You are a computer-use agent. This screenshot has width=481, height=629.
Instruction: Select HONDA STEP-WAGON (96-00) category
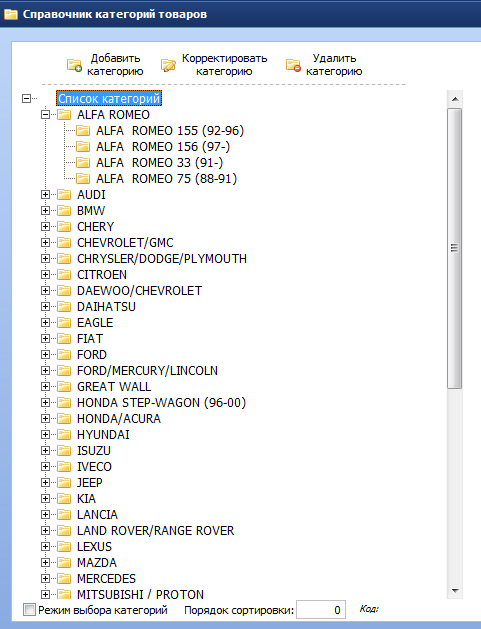[161, 403]
